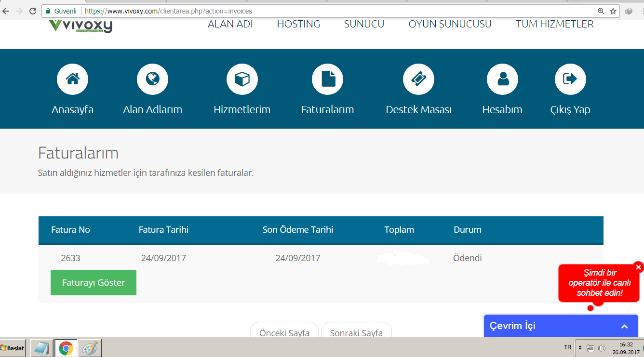644x357 pixels.
Task: Click the red live chat invitation bubble
Action: [600, 283]
